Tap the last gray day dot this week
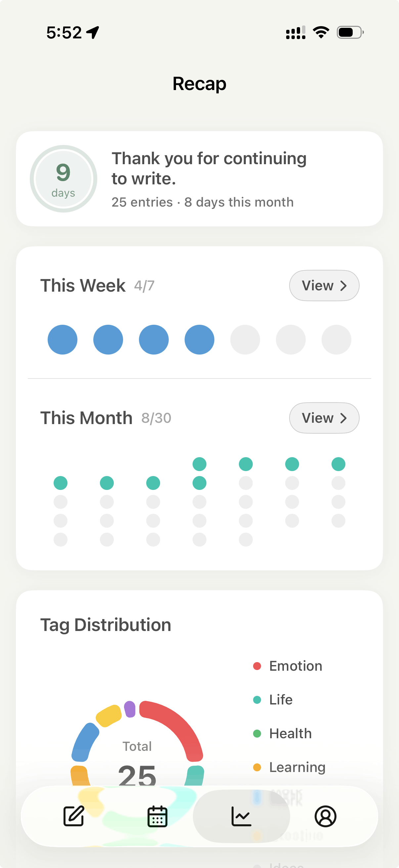This screenshot has height=868, width=399. tap(336, 340)
